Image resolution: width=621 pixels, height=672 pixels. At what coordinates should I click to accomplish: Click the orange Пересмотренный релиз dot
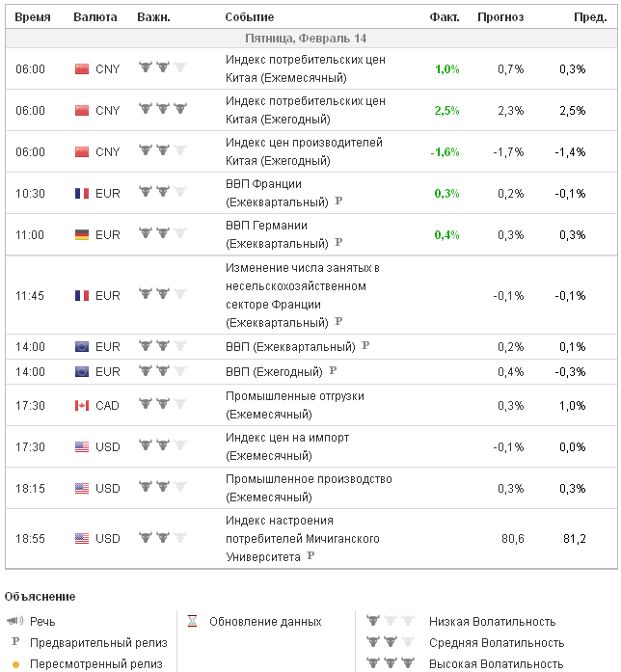14,664
